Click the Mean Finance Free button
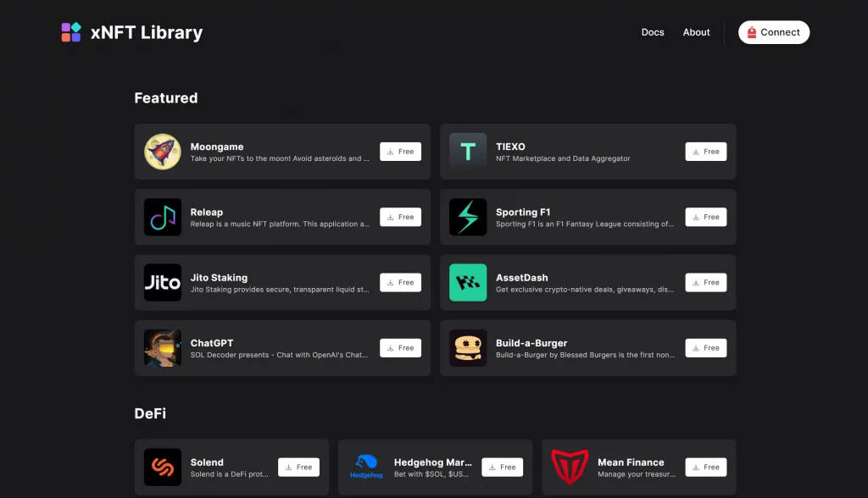Viewport: 868px width, 498px height. [705, 467]
